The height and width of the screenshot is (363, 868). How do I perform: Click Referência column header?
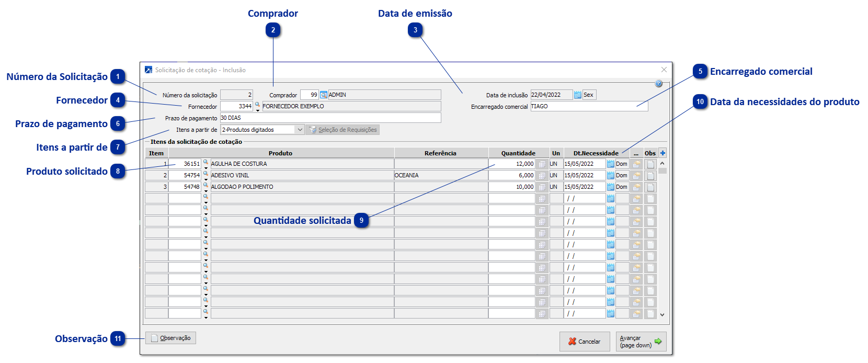(x=441, y=153)
